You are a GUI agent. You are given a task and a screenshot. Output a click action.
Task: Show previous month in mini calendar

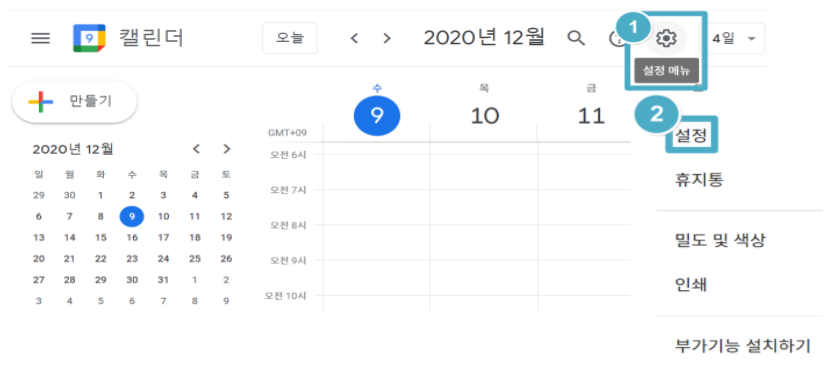[196, 149]
